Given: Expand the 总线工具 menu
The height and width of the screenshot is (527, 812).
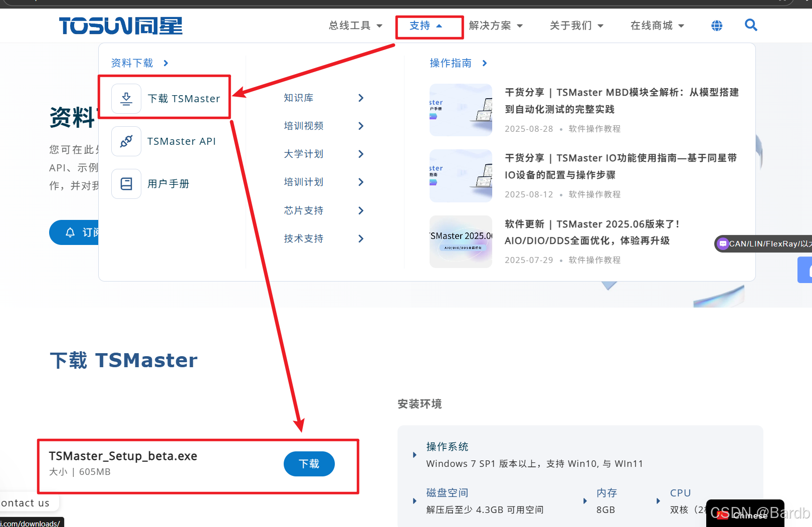Looking at the screenshot, I should [355, 26].
